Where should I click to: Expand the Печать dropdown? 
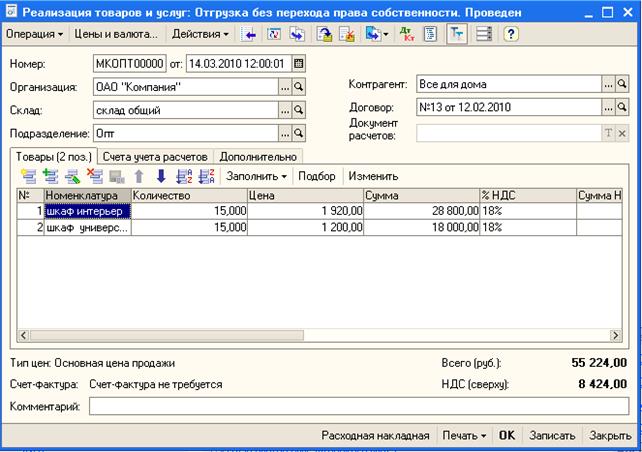[x=465, y=436]
